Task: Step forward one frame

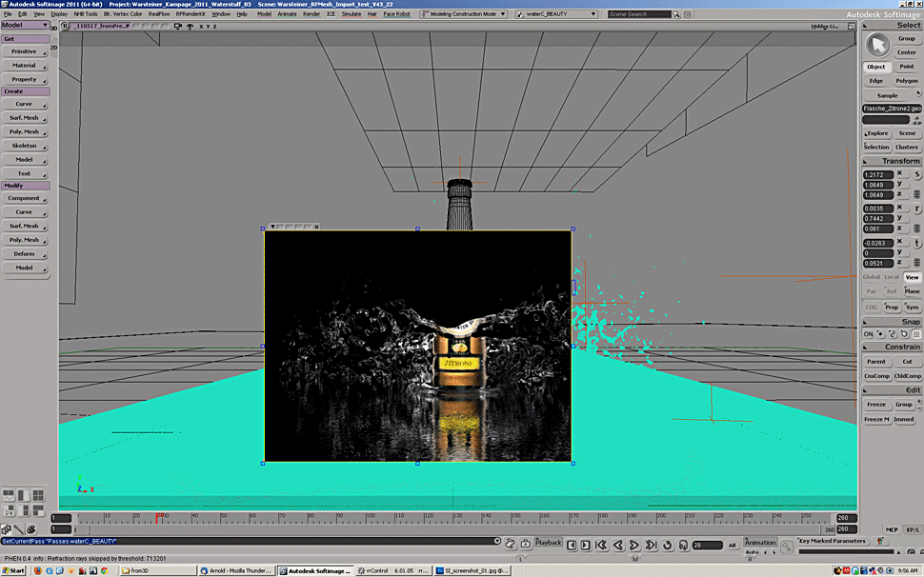Action: click(x=586, y=546)
